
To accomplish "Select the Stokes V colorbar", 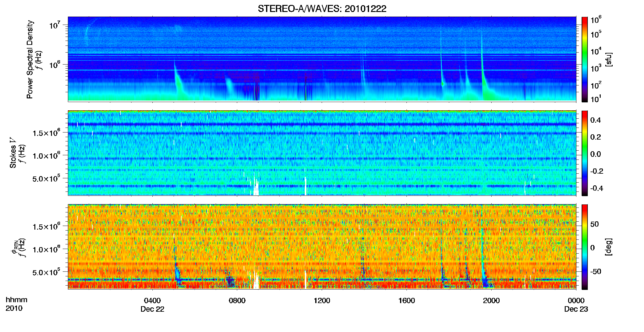I will pos(584,153).
